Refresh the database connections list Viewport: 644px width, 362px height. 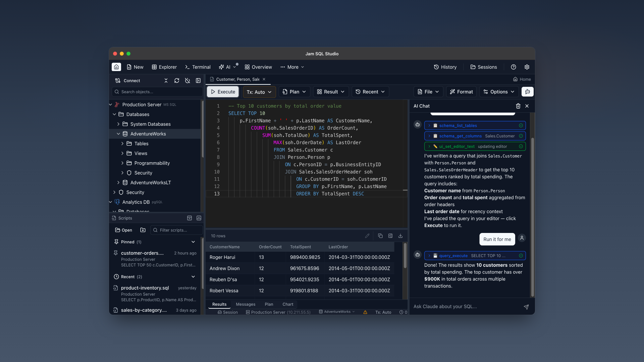coord(177,80)
